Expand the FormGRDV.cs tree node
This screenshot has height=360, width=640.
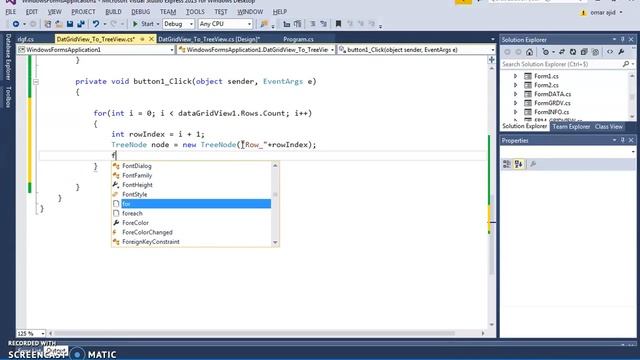coord(516,103)
